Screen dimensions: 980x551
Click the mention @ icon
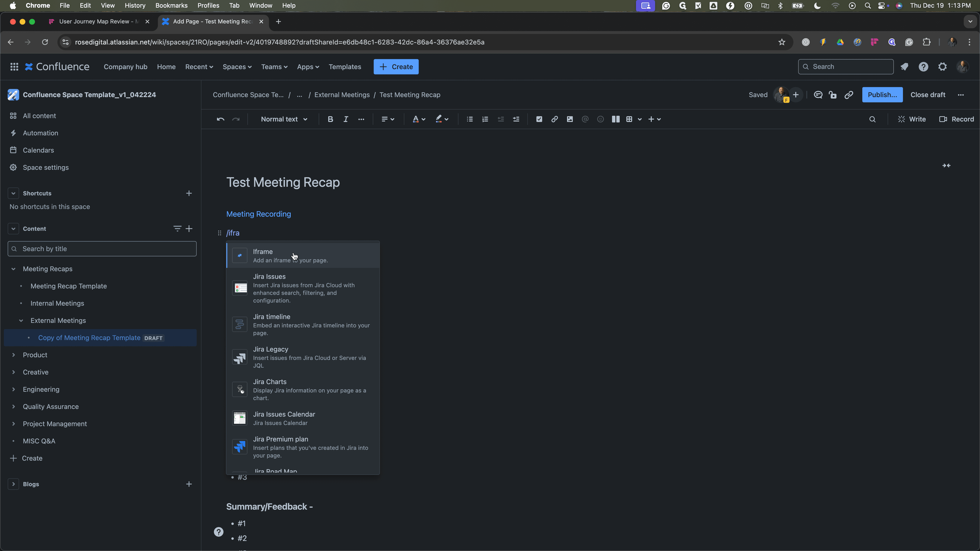[585, 119]
